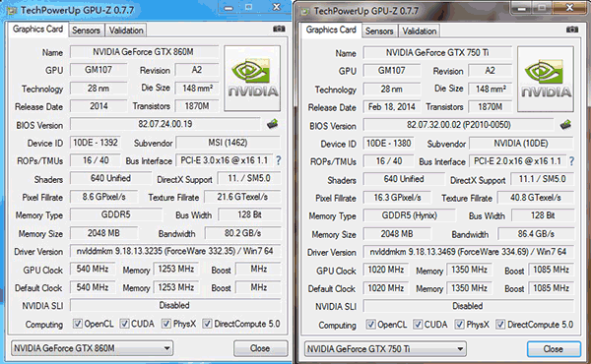
Task: Toggle OpenCL checkbox in GTX 860M window
Action: tap(78, 324)
